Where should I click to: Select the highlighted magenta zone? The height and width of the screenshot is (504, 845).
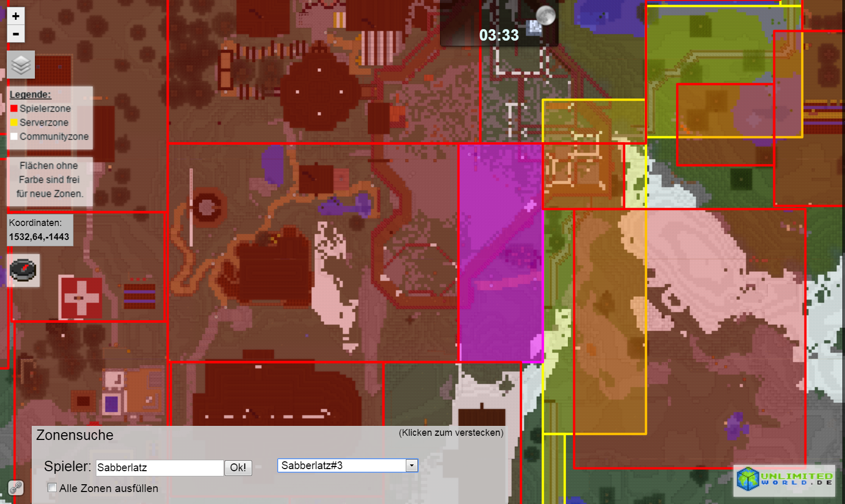pyautogui.click(x=501, y=253)
